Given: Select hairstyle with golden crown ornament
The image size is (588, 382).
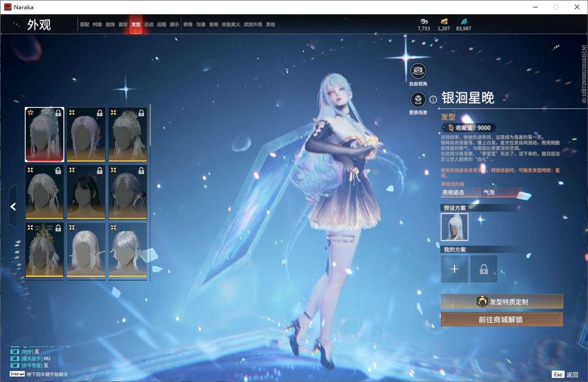Looking at the screenshot, I should coord(45,250).
